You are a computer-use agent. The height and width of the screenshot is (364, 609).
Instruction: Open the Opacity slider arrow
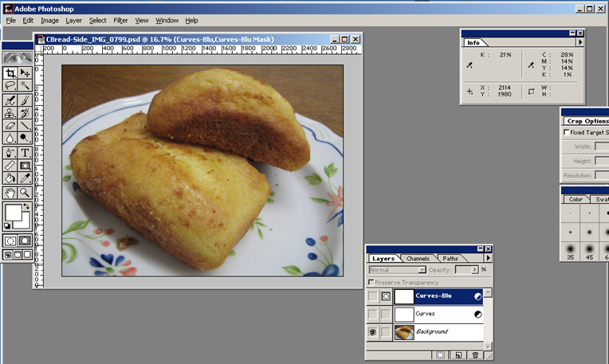click(x=474, y=270)
